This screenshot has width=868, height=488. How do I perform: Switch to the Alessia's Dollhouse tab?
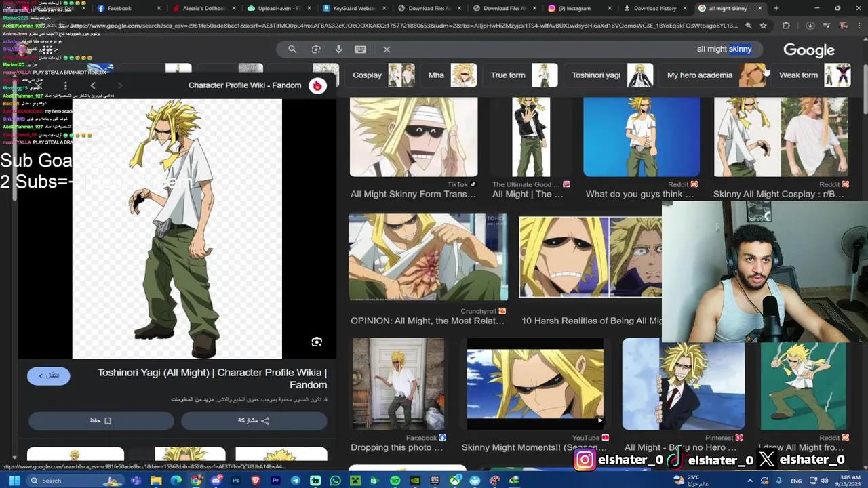coord(203,8)
